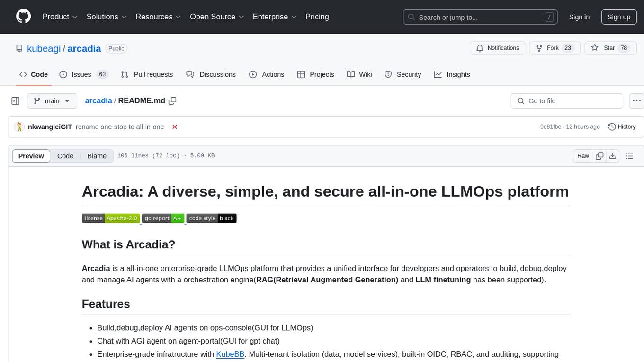Open commit rename one-stop to all-in-one
Viewport: 644px width, 362px height.
pyautogui.click(x=120, y=127)
